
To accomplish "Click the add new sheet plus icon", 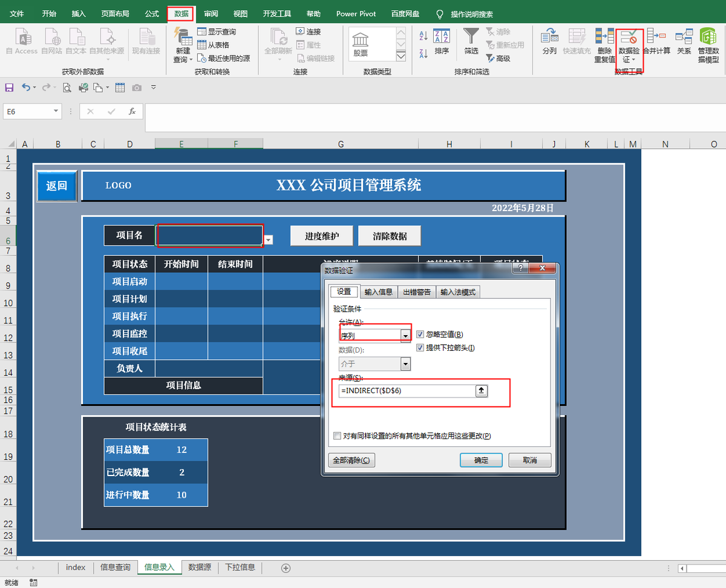I will (286, 567).
